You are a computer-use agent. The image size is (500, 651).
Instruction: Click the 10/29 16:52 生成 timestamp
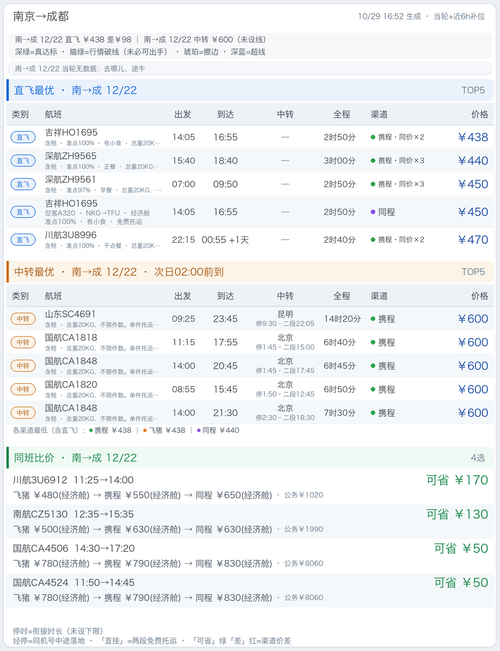pos(390,16)
